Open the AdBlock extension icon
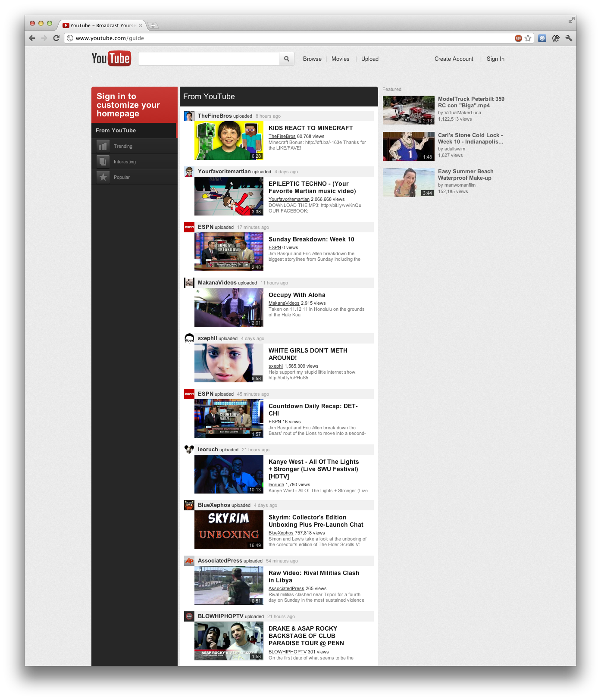This screenshot has width=601, height=700. 518,38
